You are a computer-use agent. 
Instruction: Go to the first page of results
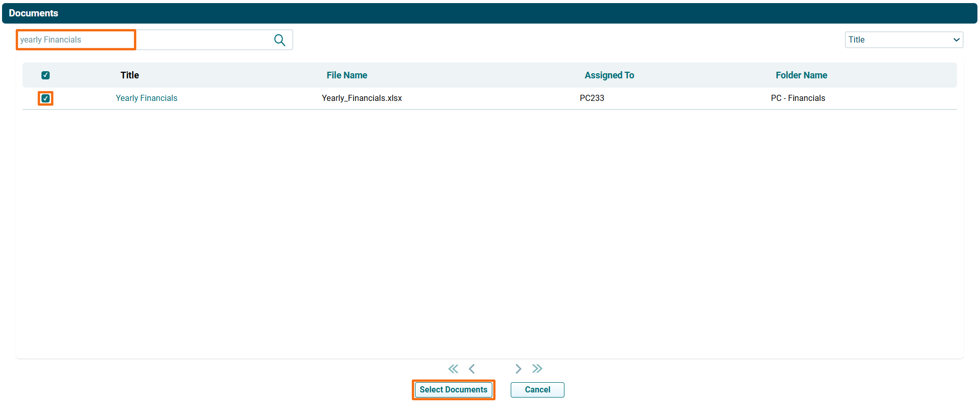point(453,369)
